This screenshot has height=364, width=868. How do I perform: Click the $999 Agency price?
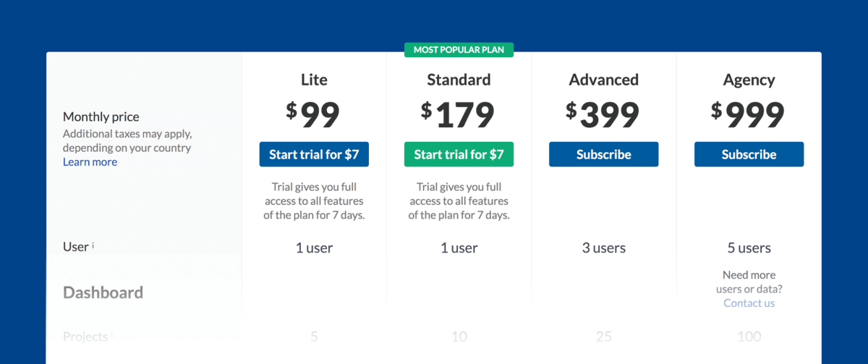click(747, 114)
